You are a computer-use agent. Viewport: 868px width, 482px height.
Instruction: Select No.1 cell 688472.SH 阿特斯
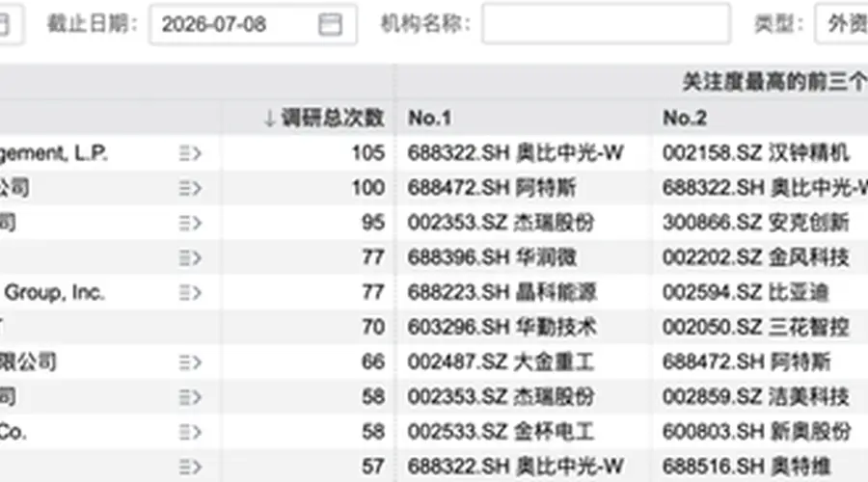coord(492,188)
